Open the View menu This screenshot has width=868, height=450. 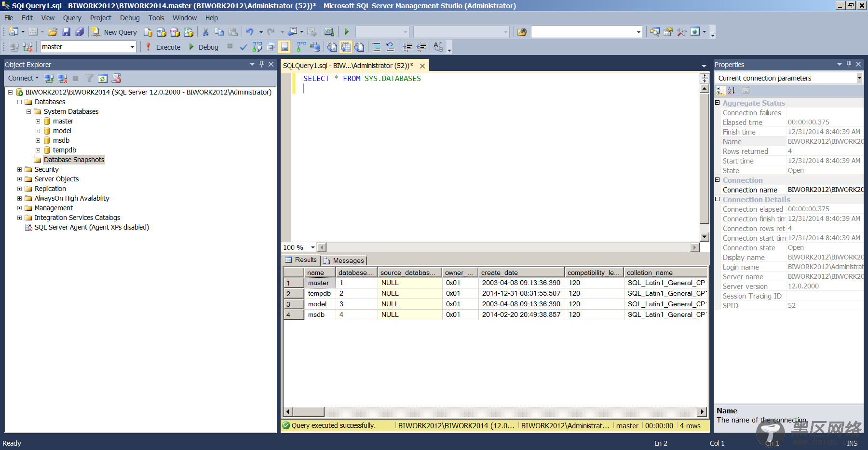48,18
